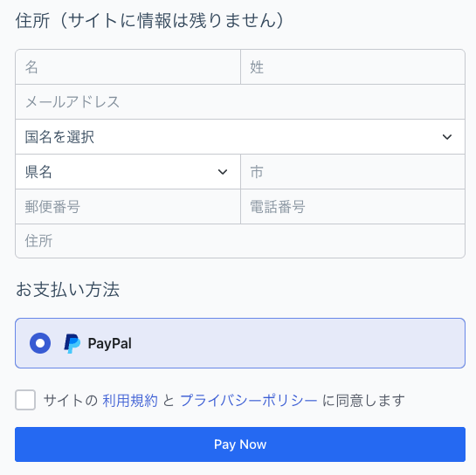Click the に同意します agreement text
This screenshot has height=475, width=476.
363,400
